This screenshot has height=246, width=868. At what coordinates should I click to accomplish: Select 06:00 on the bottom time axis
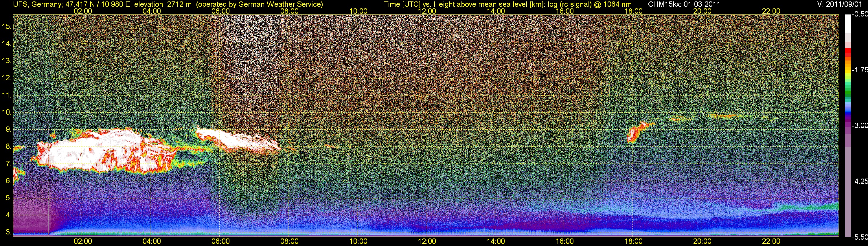click(221, 241)
